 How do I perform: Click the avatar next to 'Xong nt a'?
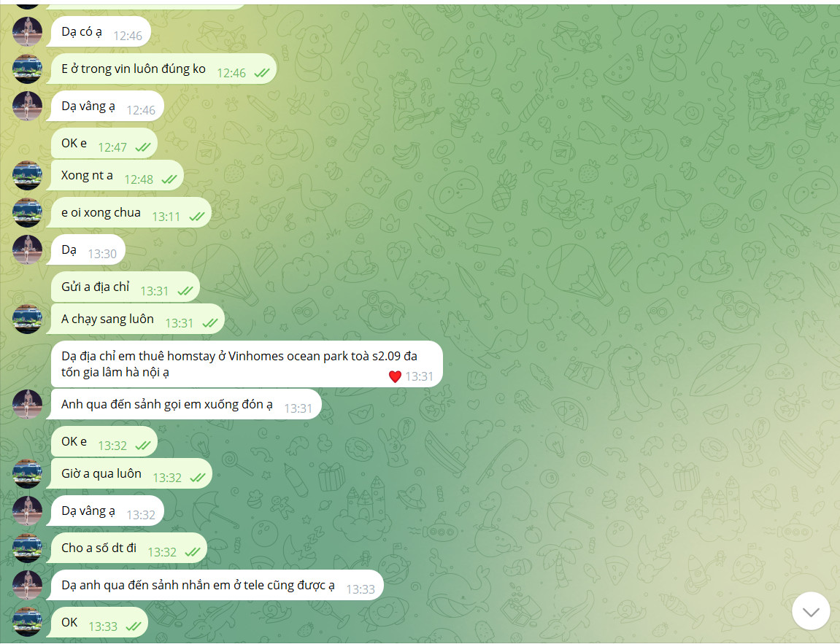(27, 176)
